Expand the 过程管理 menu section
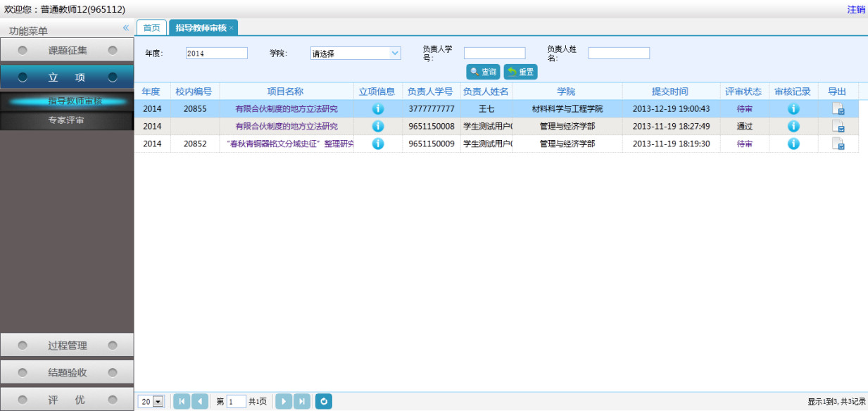 click(67, 346)
